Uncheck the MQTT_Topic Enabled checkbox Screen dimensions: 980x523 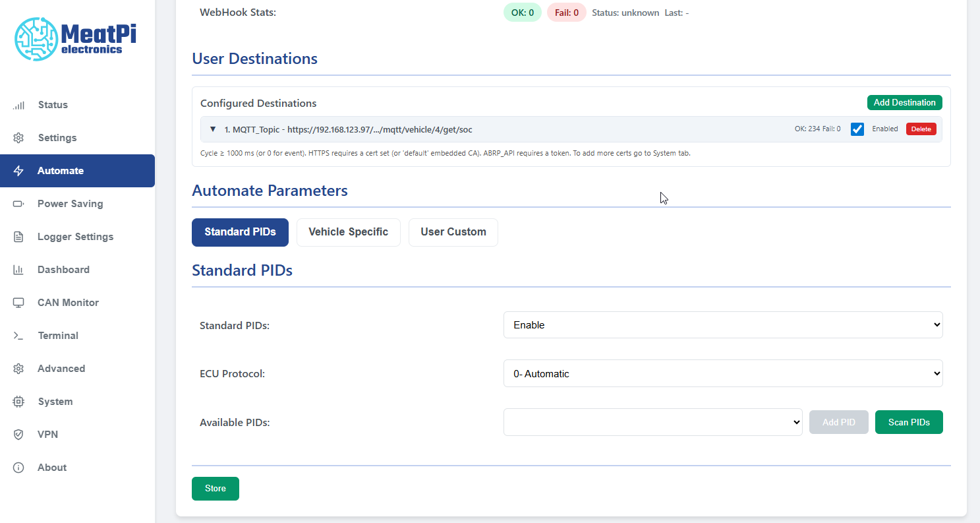857,129
